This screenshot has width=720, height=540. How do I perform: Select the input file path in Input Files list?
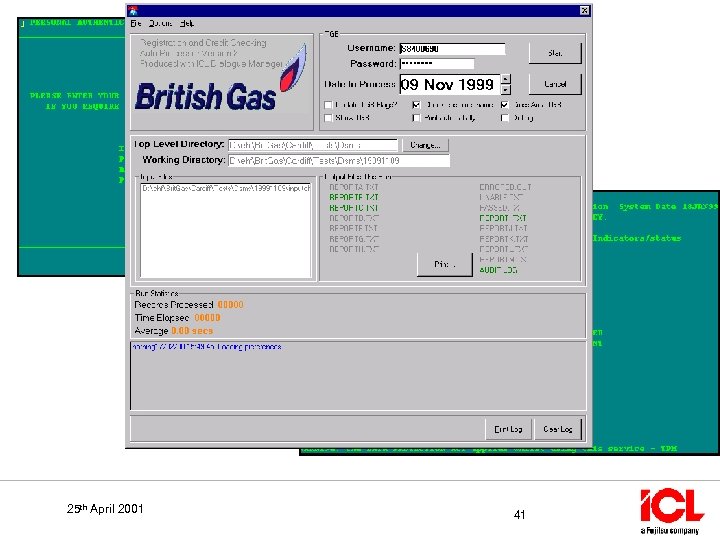[225, 188]
